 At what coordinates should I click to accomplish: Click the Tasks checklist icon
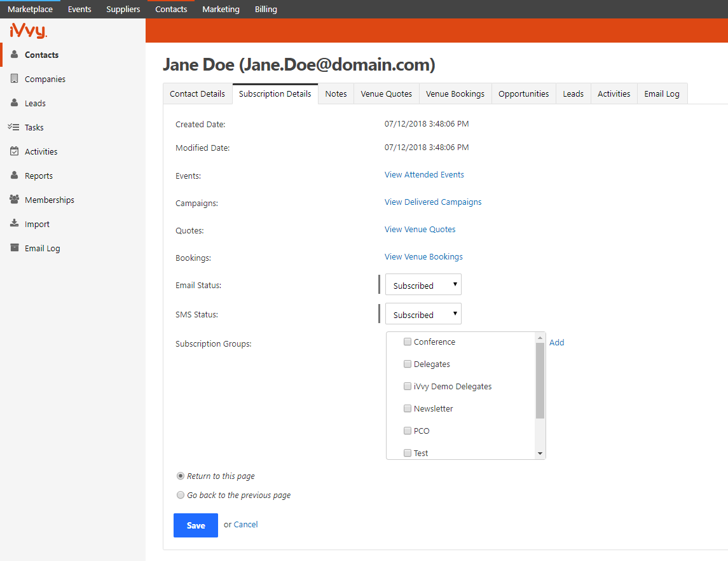pyautogui.click(x=13, y=127)
